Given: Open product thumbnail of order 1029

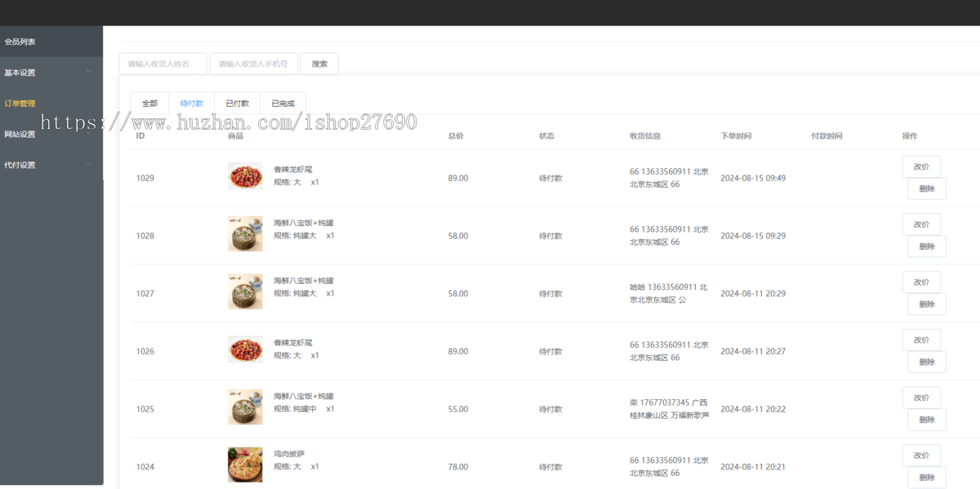Looking at the screenshot, I should click(245, 176).
